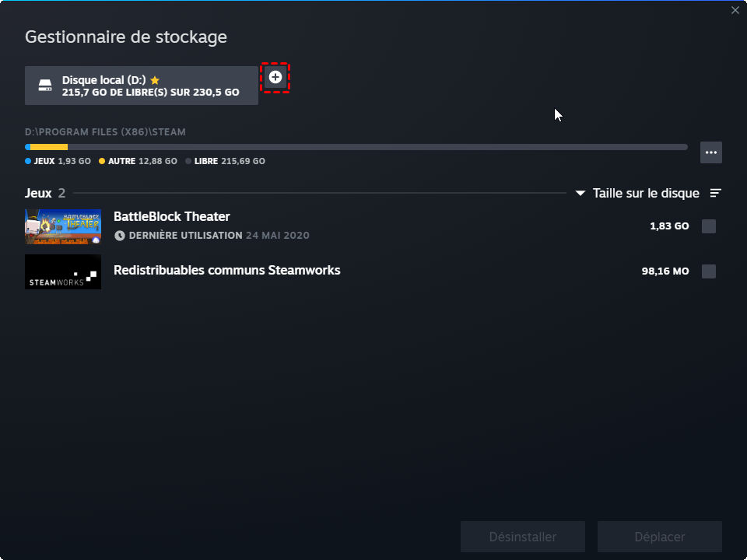Add a new storage drive with plus icon

point(275,77)
